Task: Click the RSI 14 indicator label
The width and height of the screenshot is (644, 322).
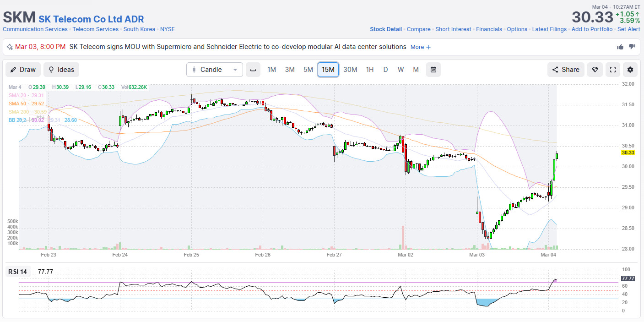Action: point(17,272)
